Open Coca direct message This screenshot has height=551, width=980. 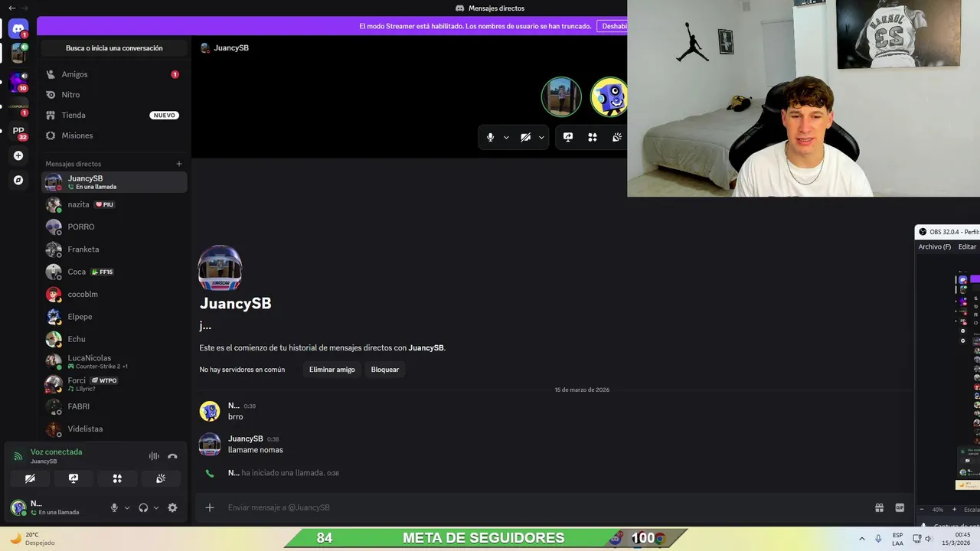pos(114,272)
